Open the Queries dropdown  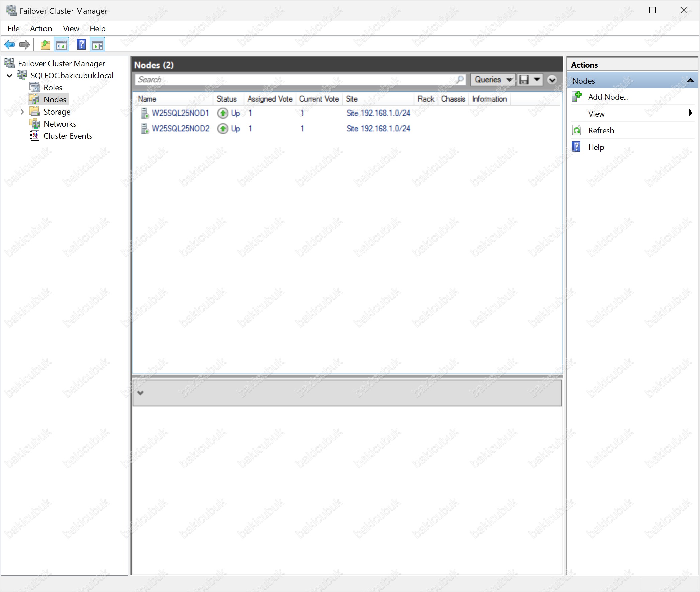(493, 80)
